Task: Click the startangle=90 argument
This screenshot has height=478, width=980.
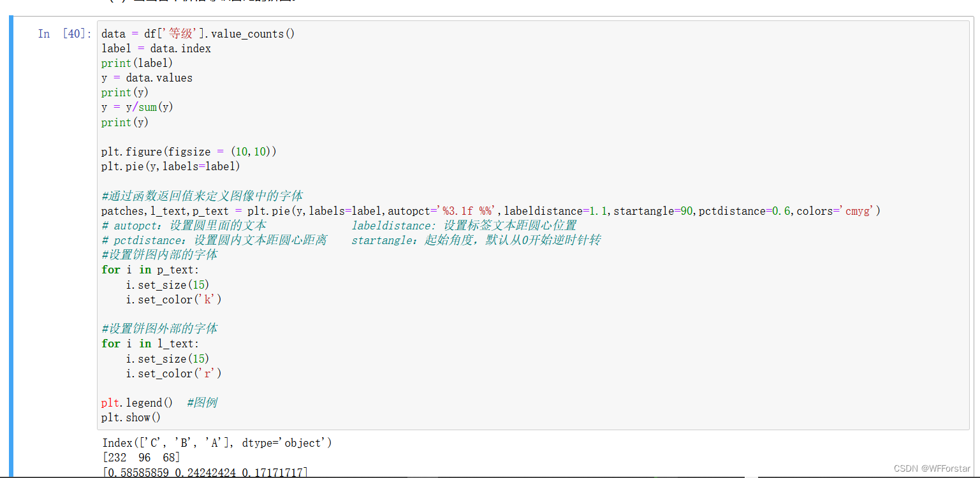Action: point(653,210)
